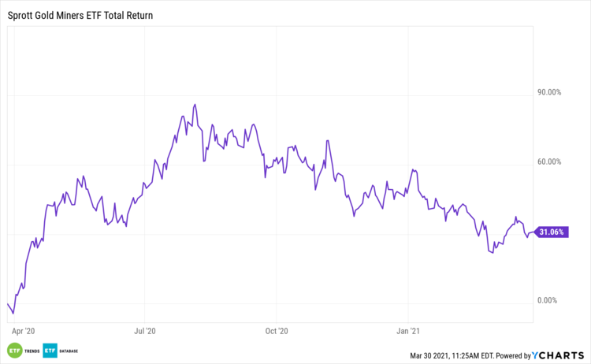Click the Apr '20 x-axis label
The height and width of the screenshot is (364, 591).
click(x=24, y=332)
